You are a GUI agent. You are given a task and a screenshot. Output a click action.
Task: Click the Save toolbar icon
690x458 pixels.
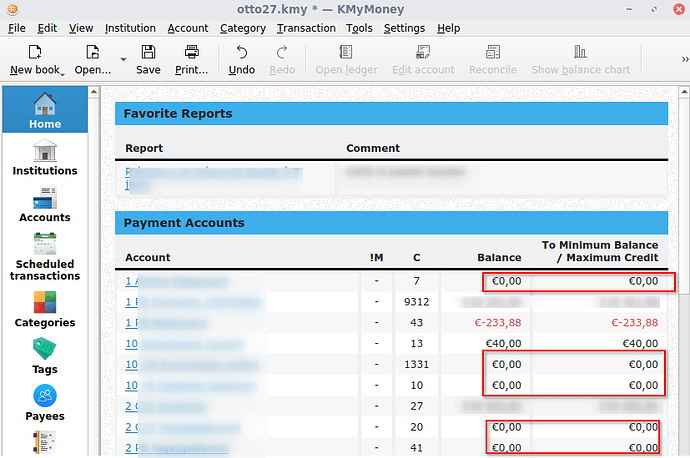pyautogui.click(x=148, y=60)
